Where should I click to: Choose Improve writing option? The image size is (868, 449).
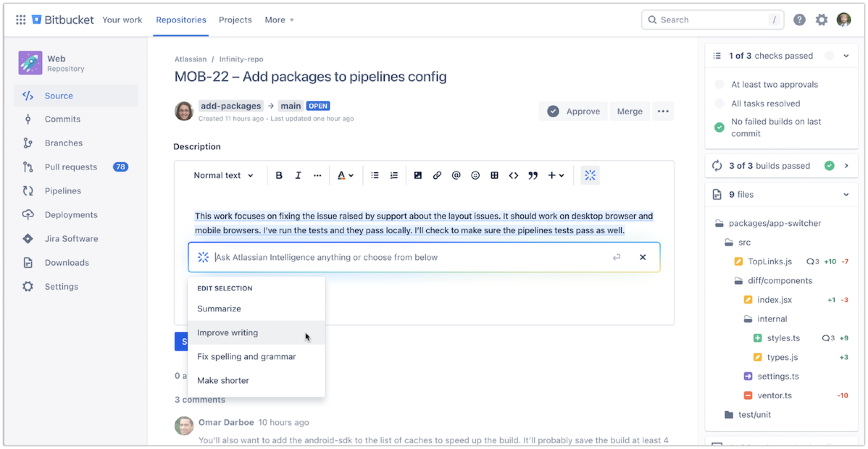tap(256, 332)
